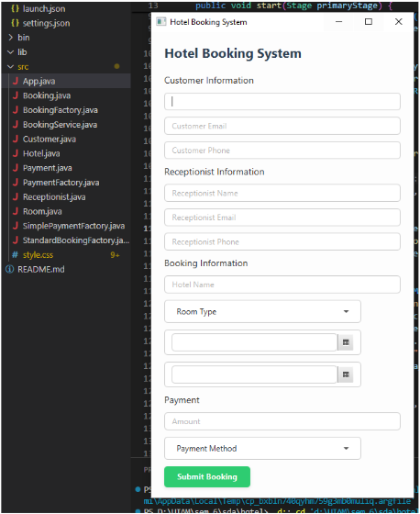The width and height of the screenshot is (420, 514).
Task: Open calendar of the first date picker
Action: point(346,342)
